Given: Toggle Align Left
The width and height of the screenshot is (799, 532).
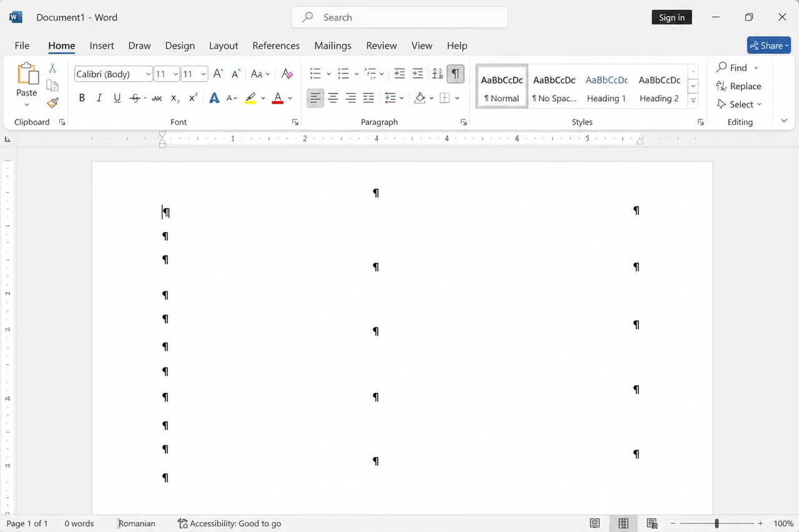Looking at the screenshot, I should coord(315,98).
